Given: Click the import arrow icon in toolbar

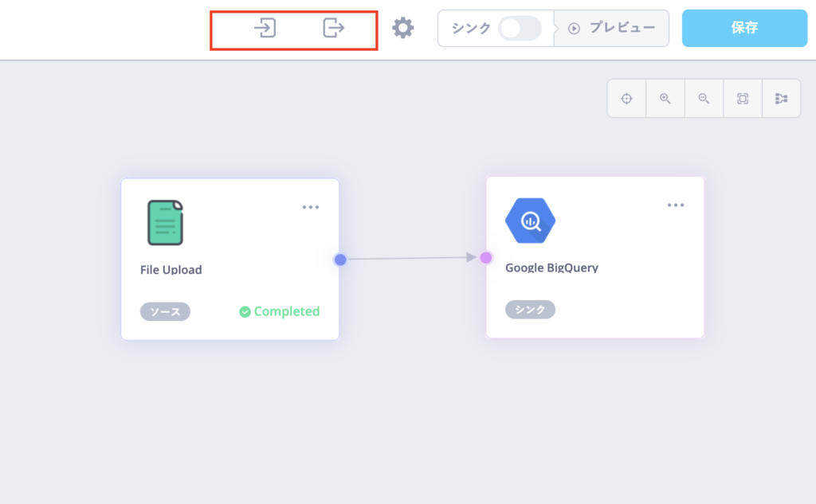Looking at the screenshot, I should [x=265, y=28].
